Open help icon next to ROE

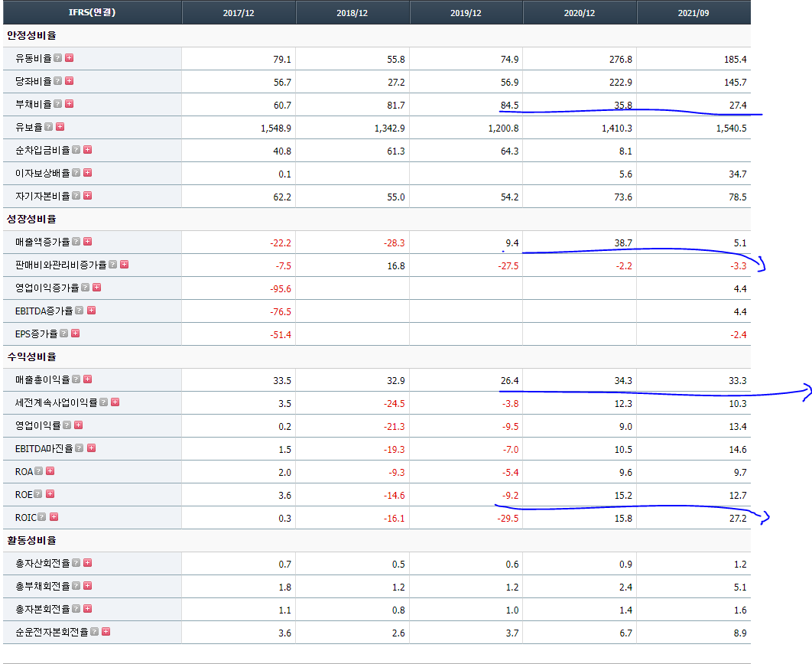(x=37, y=493)
